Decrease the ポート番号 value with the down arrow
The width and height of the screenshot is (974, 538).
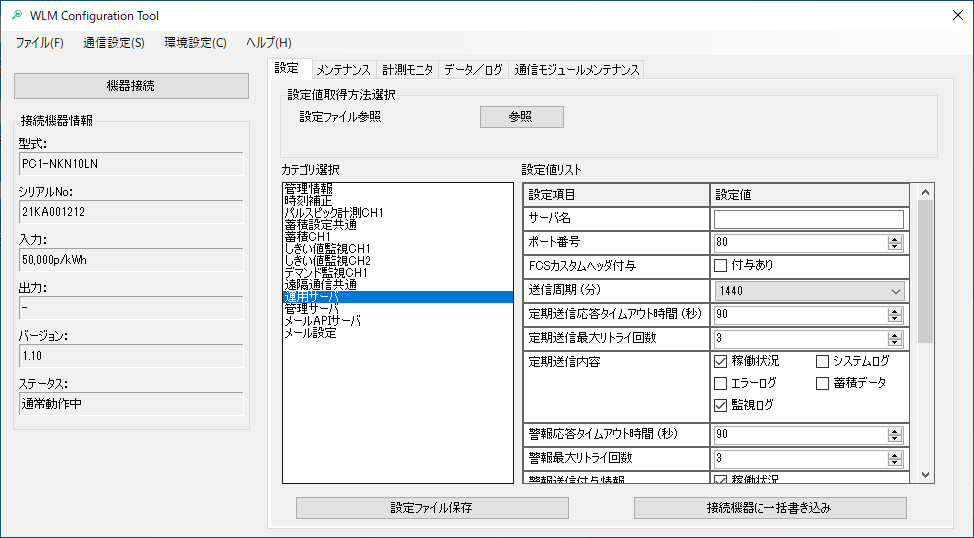[895, 247]
